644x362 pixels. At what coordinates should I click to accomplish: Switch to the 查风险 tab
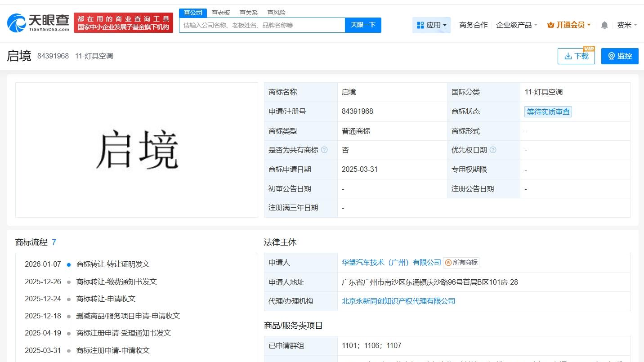(277, 13)
